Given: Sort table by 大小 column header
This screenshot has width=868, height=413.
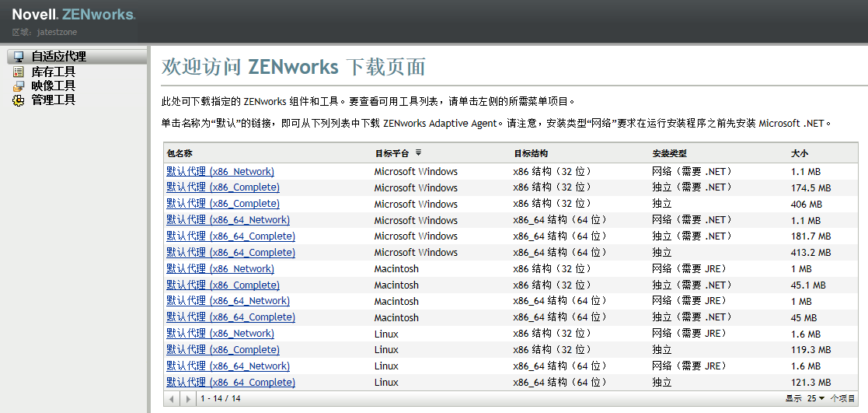Looking at the screenshot, I should tap(800, 153).
